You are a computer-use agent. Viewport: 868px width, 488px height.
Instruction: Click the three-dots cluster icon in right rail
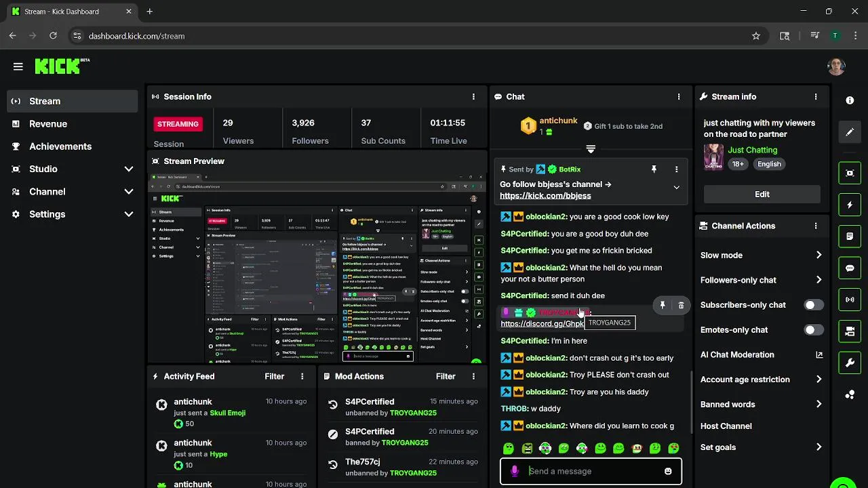click(850, 394)
